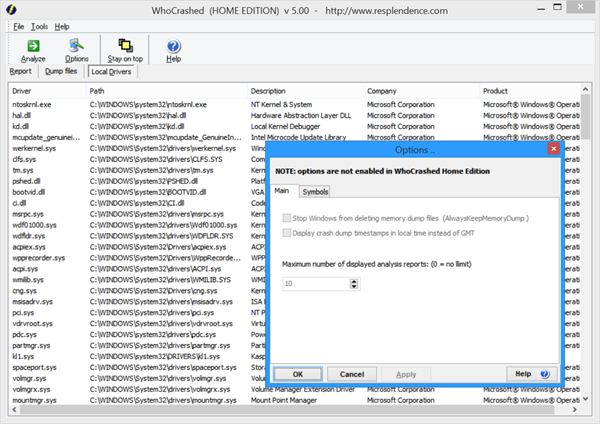Select the mountmgr.sys driver row
The width and height of the screenshot is (600, 424).
(x=295, y=400)
